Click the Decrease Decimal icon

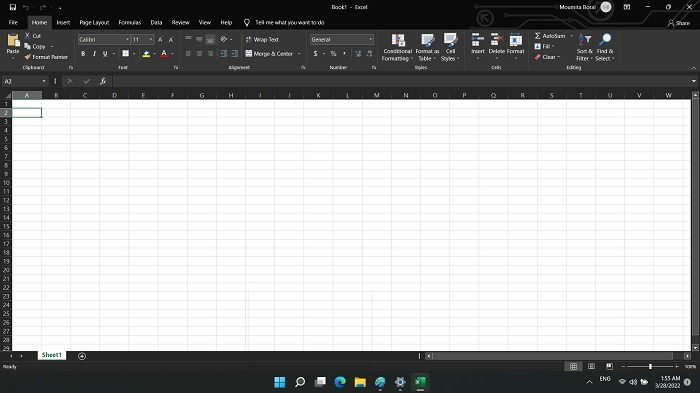[x=369, y=54]
